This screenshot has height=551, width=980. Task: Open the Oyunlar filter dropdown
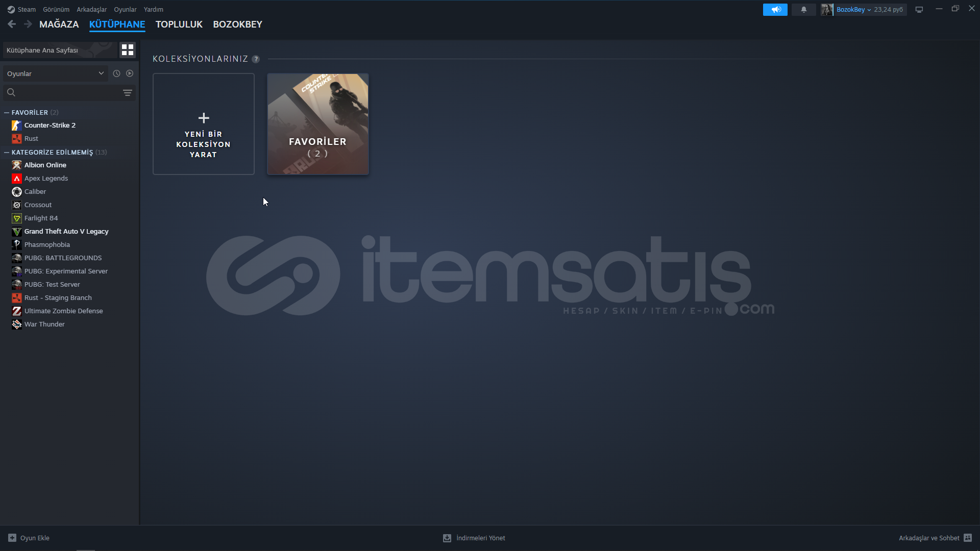tap(55, 73)
